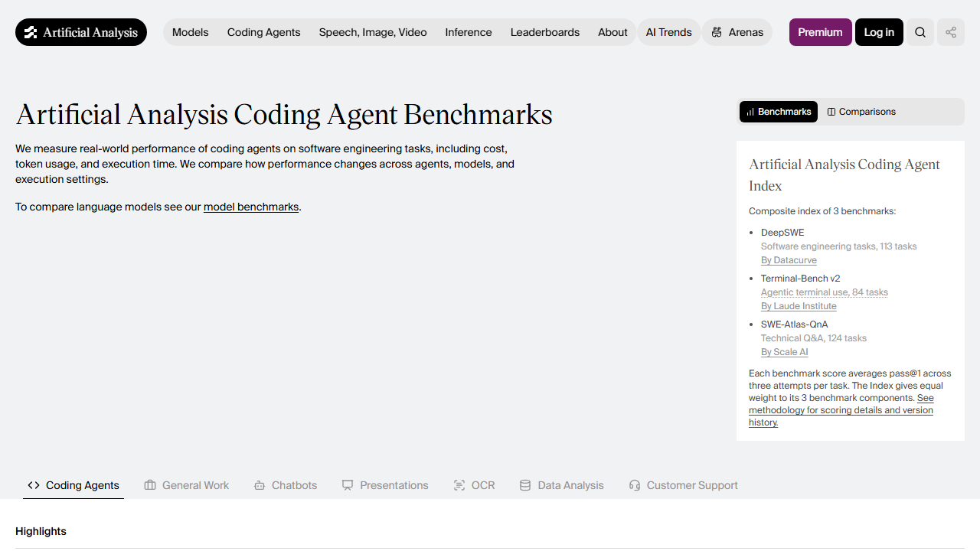Screen dimensions: 980x551
Task: Switch to the Chatbots tab
Action: point(286,485)
